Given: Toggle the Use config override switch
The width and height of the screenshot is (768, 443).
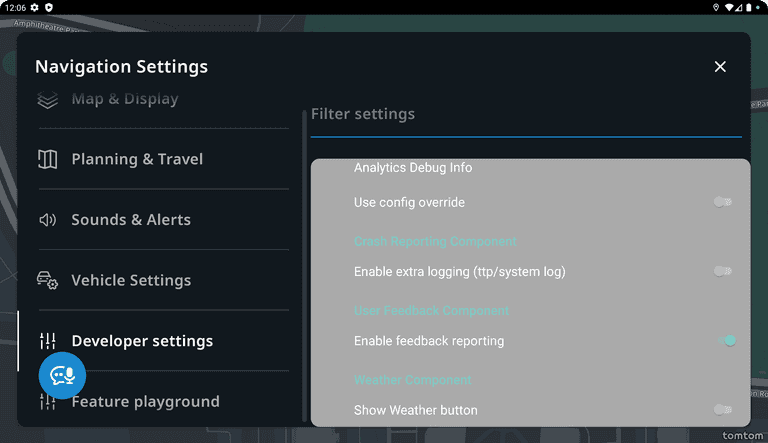Looking at the screenshot, I should pyautogui.click(x=723, y=202).
